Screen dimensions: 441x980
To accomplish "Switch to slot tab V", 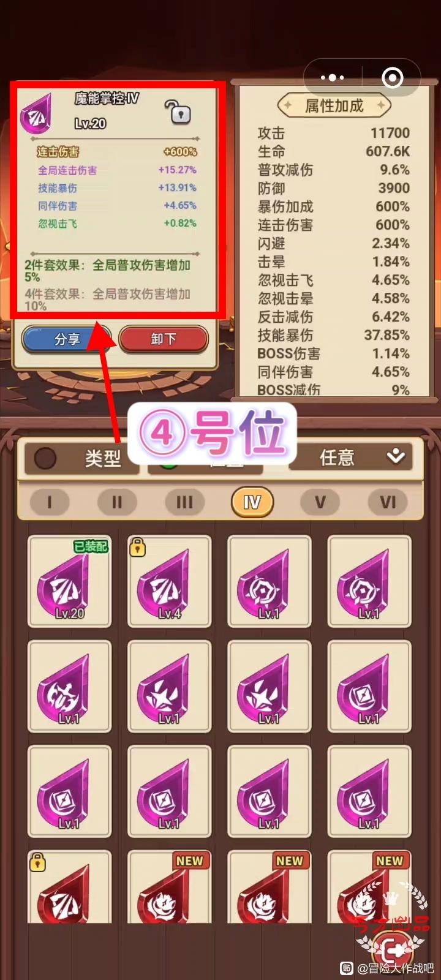I will point(320,502).
